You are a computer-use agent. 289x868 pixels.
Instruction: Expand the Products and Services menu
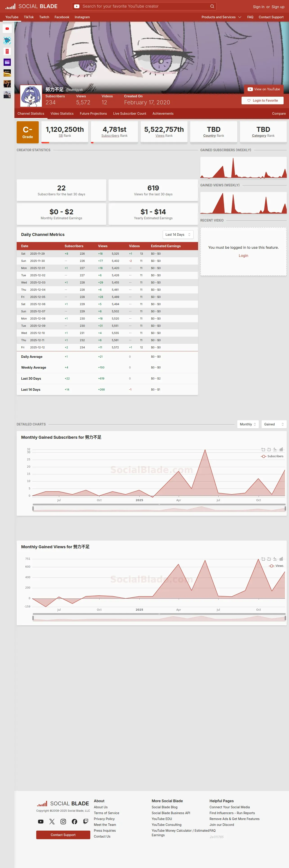tap(221, 17)
